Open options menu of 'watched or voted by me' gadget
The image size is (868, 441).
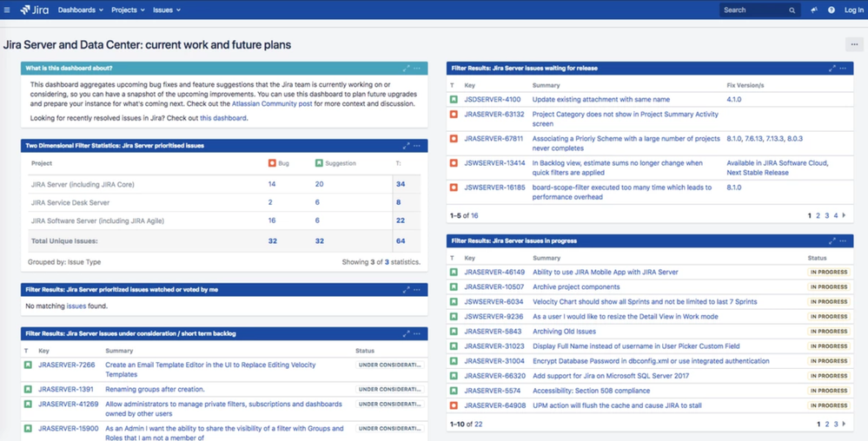417,289
